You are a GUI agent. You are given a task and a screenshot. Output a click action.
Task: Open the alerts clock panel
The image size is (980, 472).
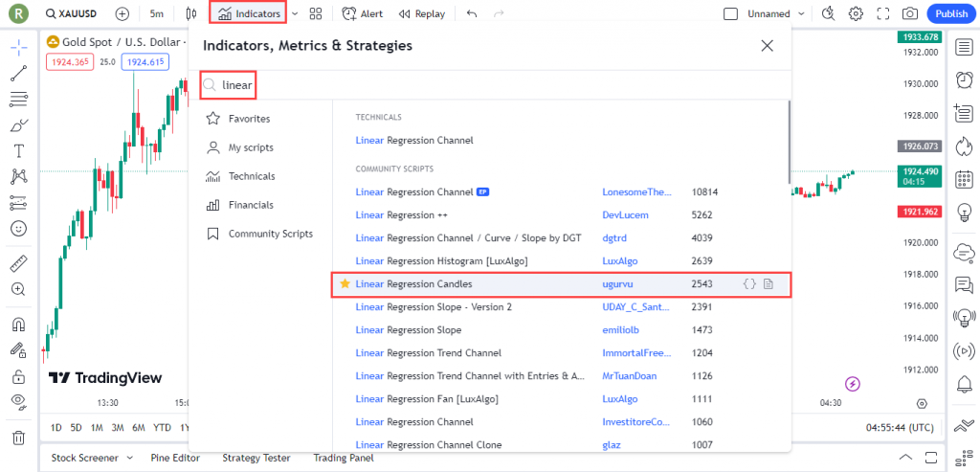963,79
